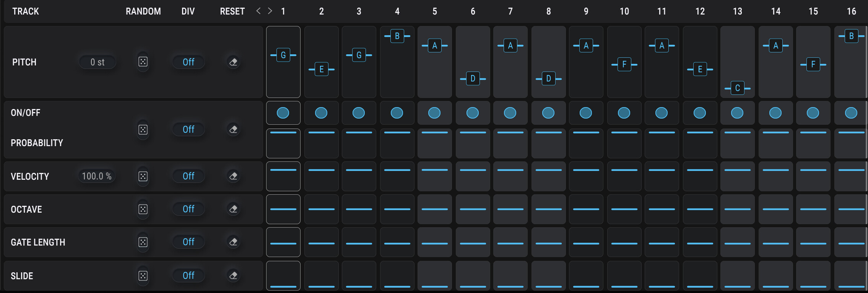Click the RESET column header

click(x=232, y=11)
